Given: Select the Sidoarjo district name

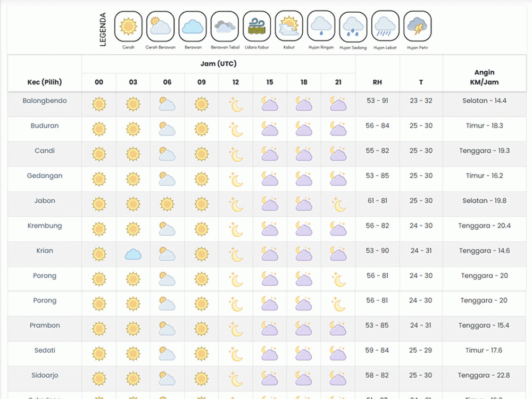Looking at the screenshot, I should click(x=44, y=375).
